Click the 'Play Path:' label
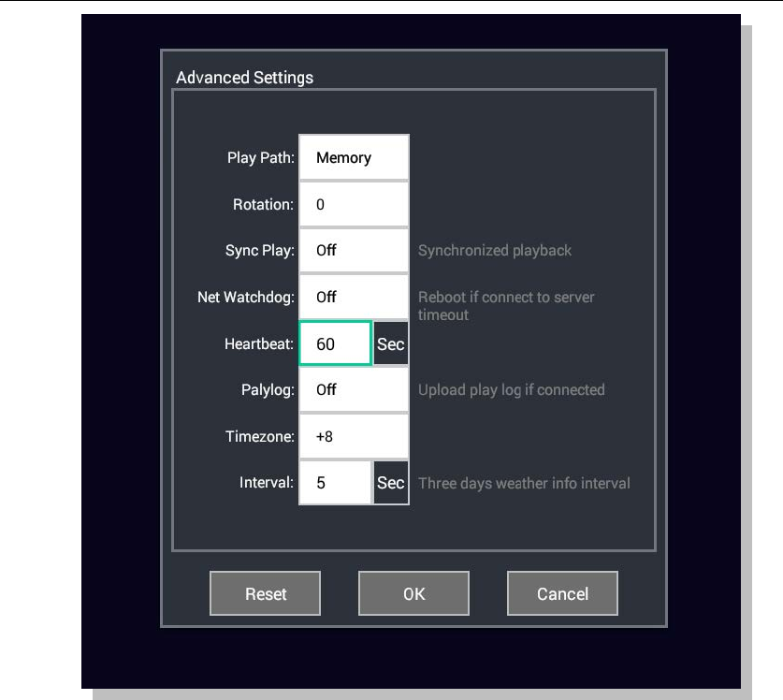Screen dimensions: 783x700 [x=261, y=158]
